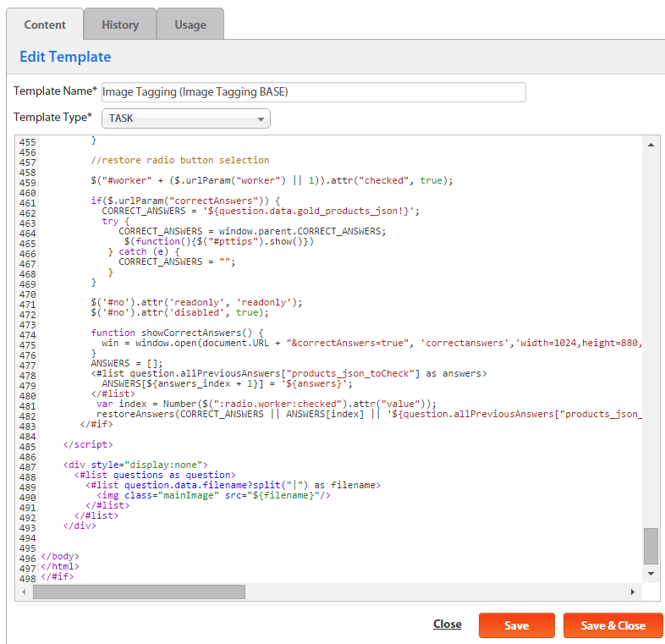Click the '$('#no').attr('disabled', true)' line

pos(180,312)
